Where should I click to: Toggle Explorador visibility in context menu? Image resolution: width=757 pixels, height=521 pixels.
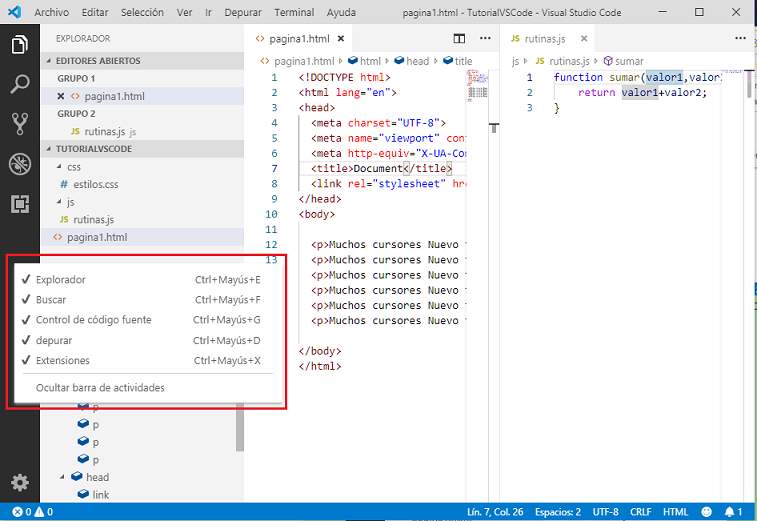coord(148,280)
